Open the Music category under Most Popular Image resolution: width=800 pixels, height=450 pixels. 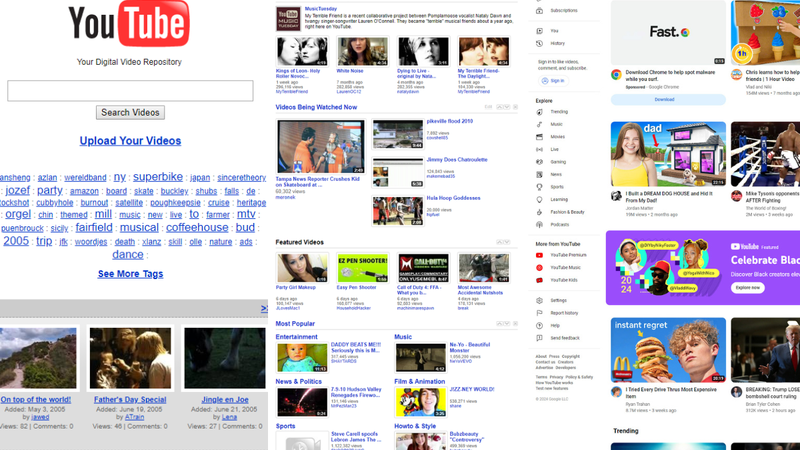(403, 337)
